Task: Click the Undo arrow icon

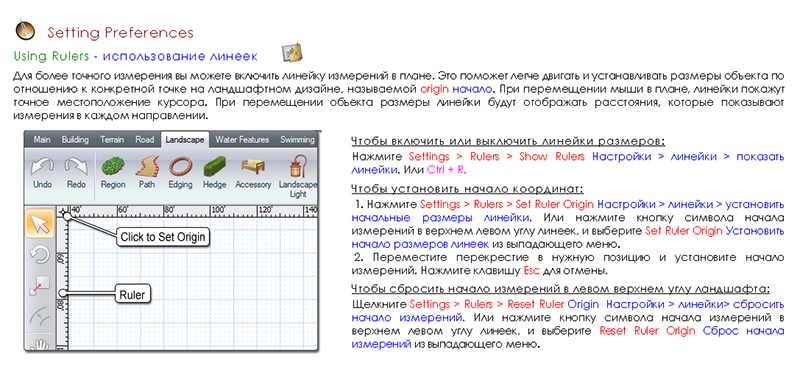Action: coord(42,167)
